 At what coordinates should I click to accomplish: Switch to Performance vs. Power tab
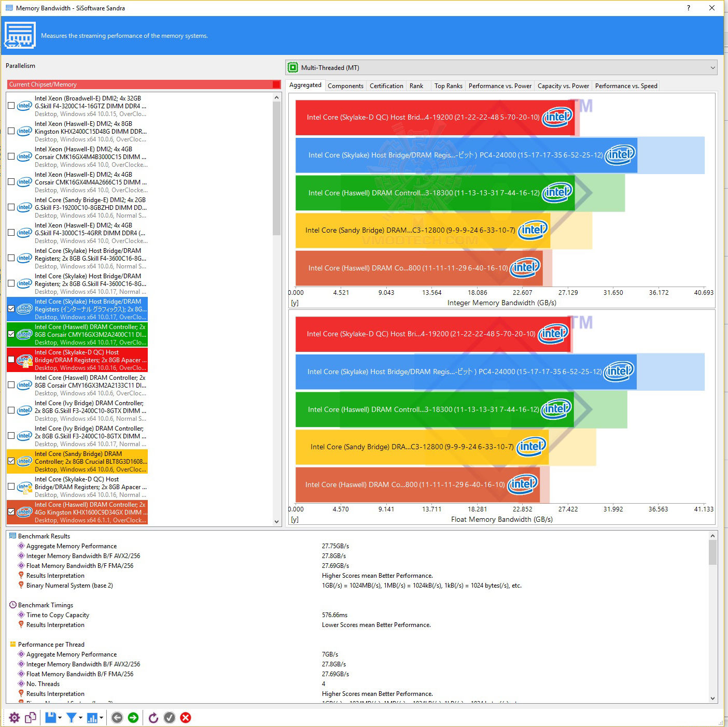pyautogui.click(x=500, y=86)
